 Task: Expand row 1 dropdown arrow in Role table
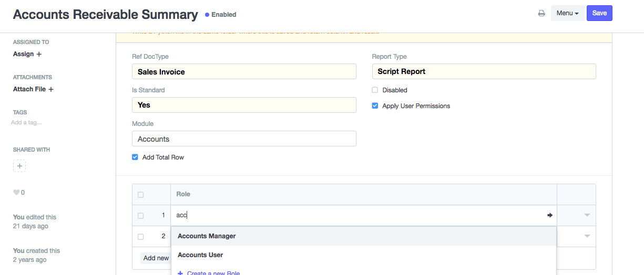[x=587, y=215]
